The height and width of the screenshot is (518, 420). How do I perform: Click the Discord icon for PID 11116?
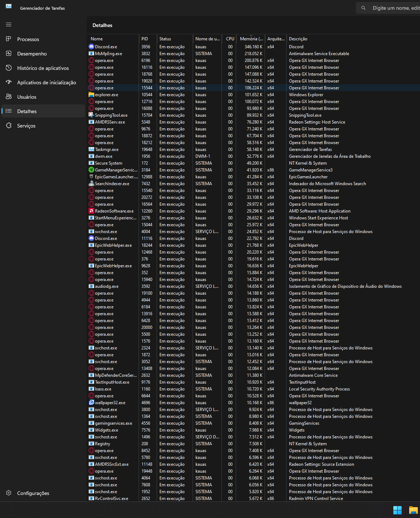91,238
